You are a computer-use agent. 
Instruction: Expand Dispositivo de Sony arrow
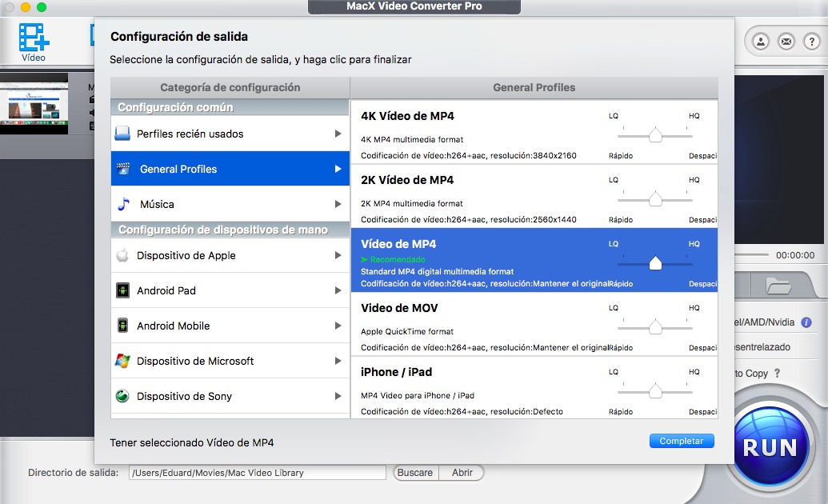(338, 396)
